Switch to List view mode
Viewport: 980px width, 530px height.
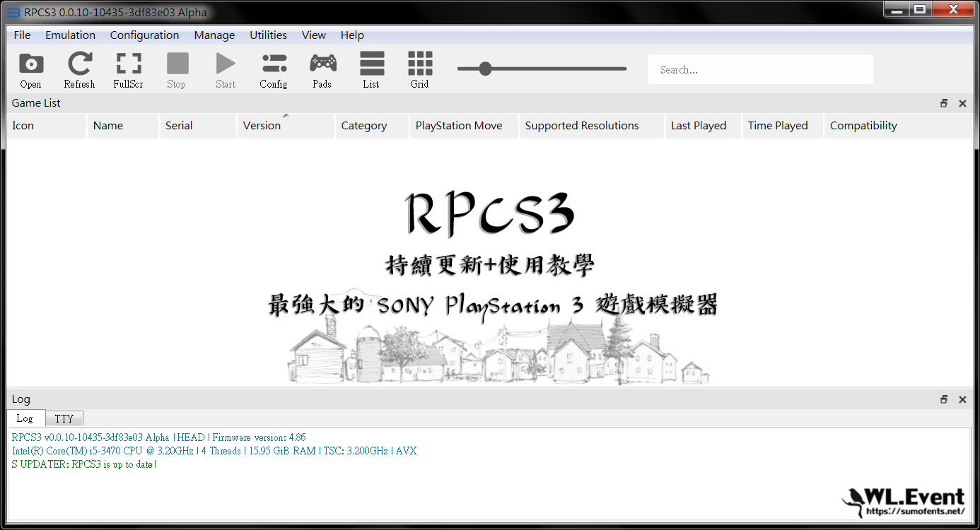click(x=372, y=70)
